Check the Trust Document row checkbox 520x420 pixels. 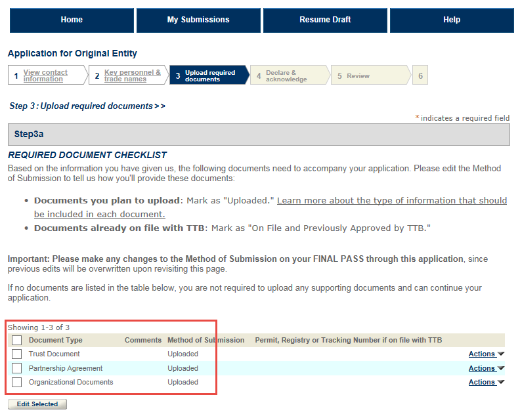[x=17, y=354]
